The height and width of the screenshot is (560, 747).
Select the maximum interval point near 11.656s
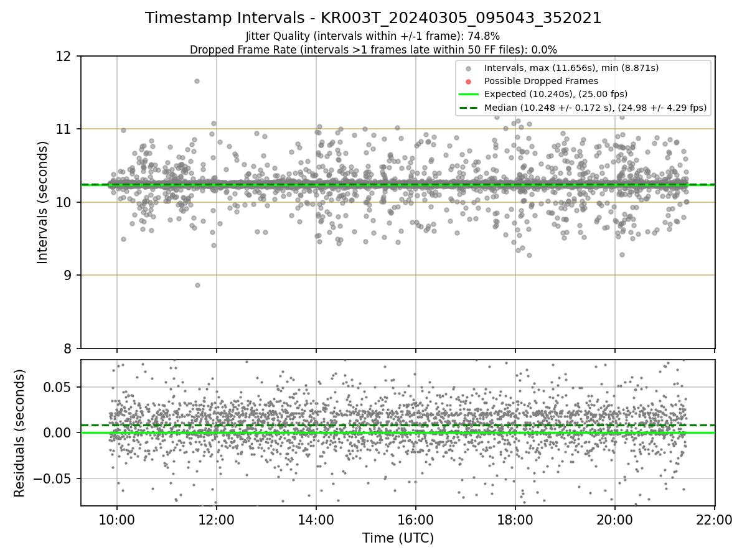point(197,81)
